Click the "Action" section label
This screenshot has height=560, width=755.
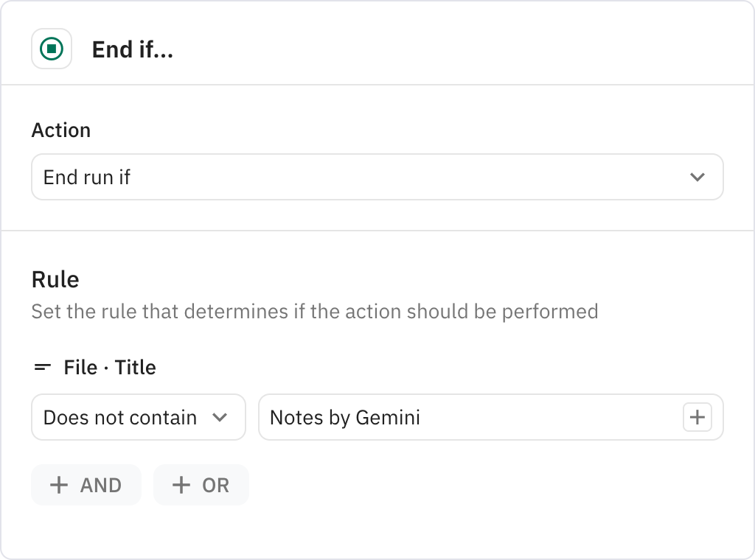pyautogui.click(x=61, y=130)
